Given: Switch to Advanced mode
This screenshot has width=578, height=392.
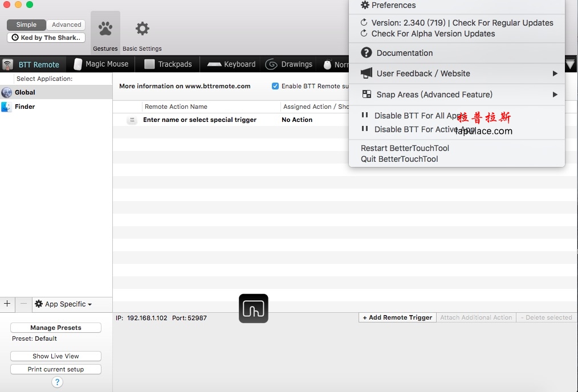Looking at the screenshot, I should pos(66,24).
